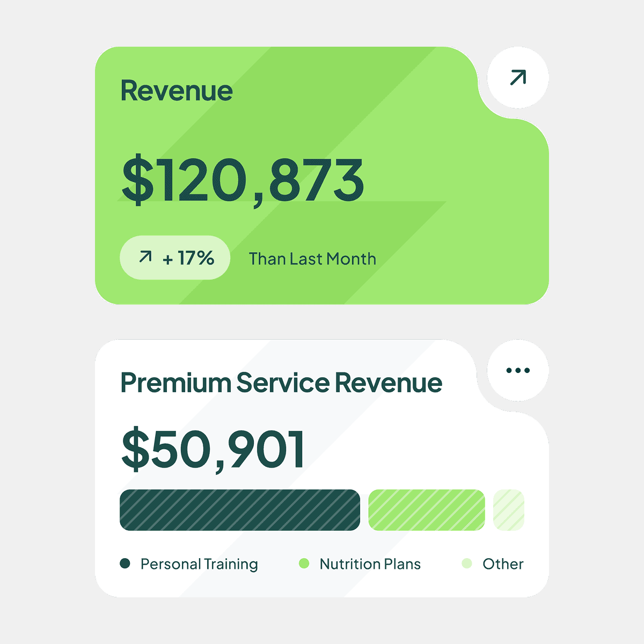Screen dimensions: 644x644
Task: Select the green Nutrition Plans bar segment
Action: click(427, 510)
